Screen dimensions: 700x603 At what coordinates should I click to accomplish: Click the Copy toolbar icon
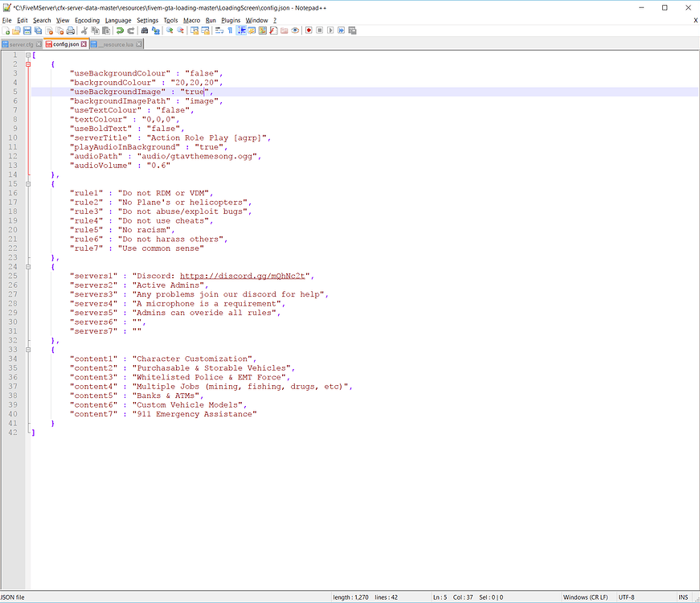click(x=95, y=31)
